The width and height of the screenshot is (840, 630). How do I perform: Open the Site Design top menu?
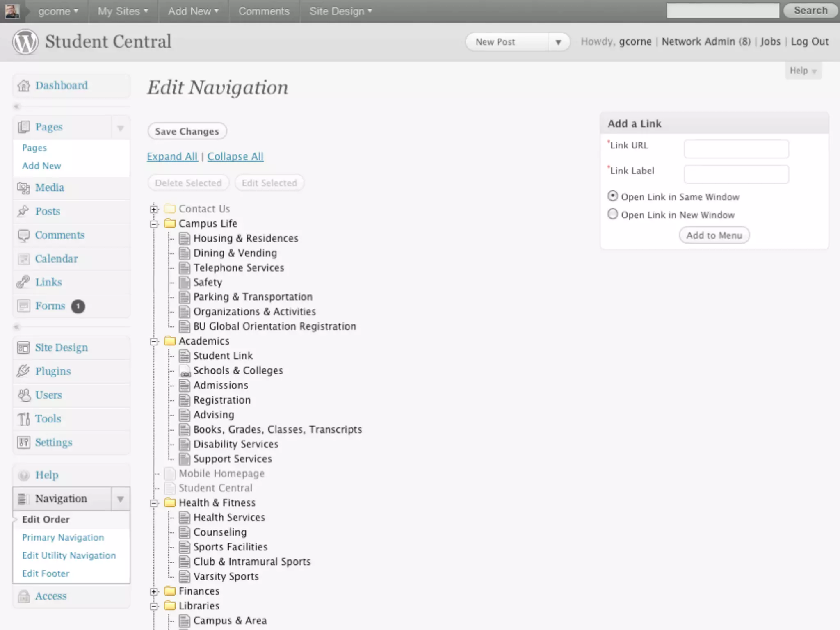[340, 11]
